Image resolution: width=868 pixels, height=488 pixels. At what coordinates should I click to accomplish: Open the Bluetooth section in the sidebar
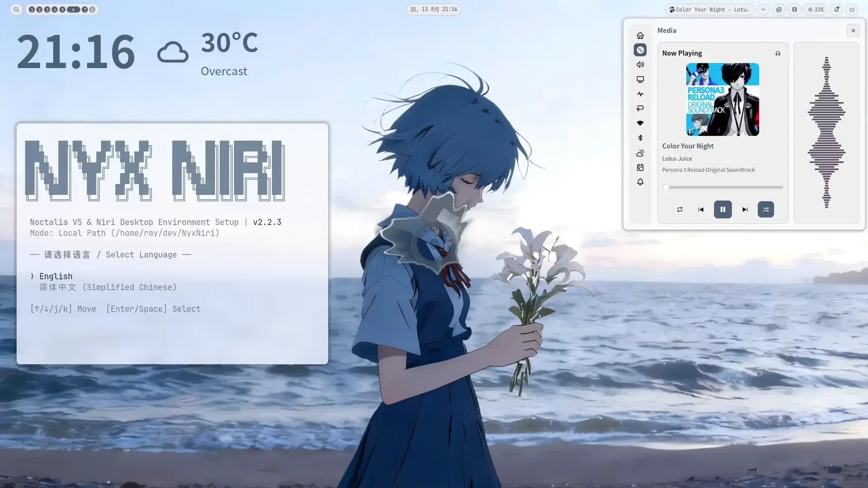[640, 138]
